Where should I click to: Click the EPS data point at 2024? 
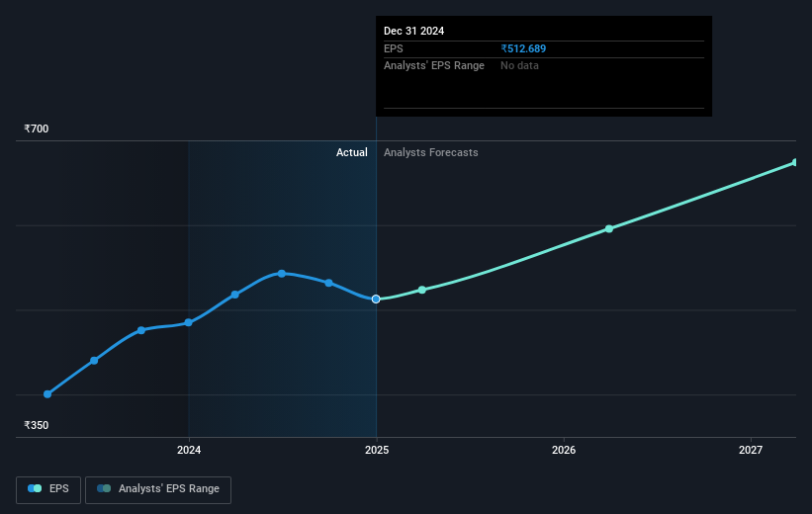tap(189, 322)
